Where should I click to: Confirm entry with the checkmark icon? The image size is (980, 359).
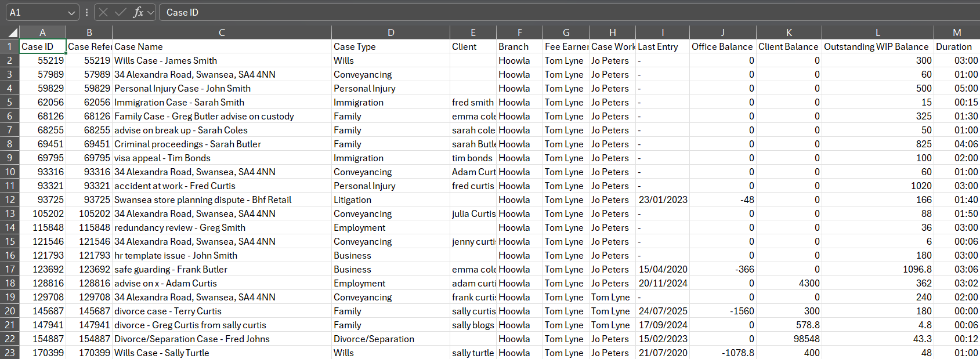121,12
